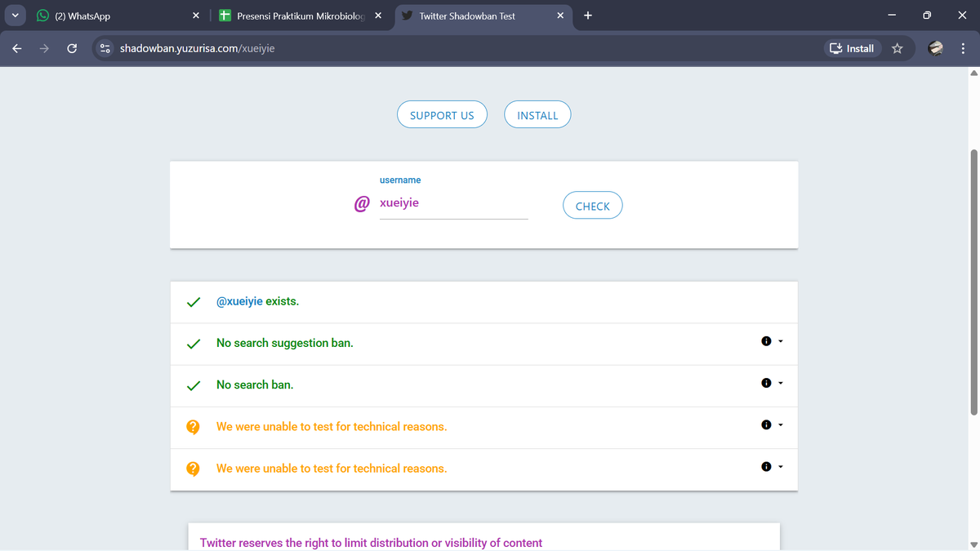
Task: Open the Chrome profile avatar
Action: click(936, 48)
